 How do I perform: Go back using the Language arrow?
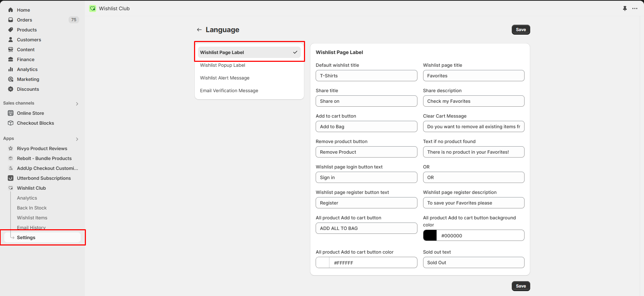click(x=199, y=30)
